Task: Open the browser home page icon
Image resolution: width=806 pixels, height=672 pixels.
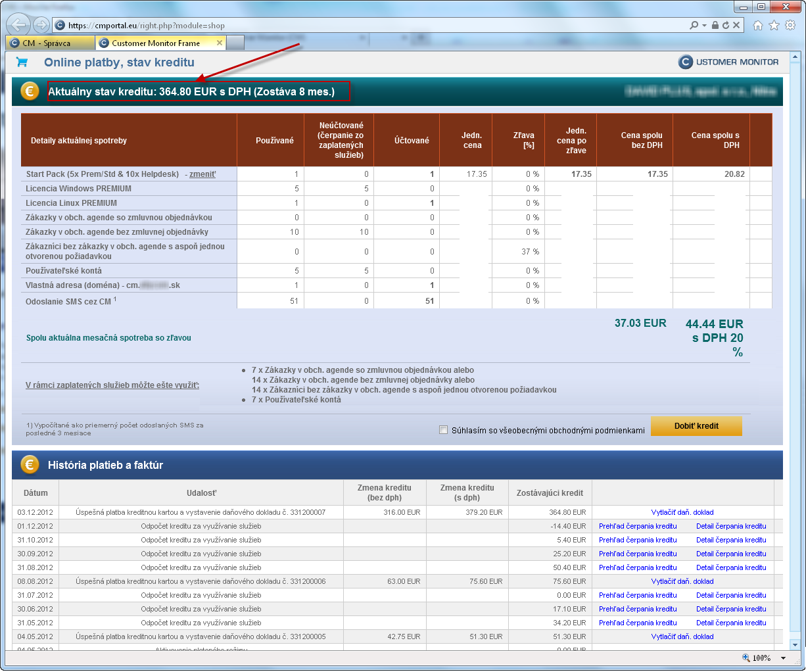Action: point(758,25)
